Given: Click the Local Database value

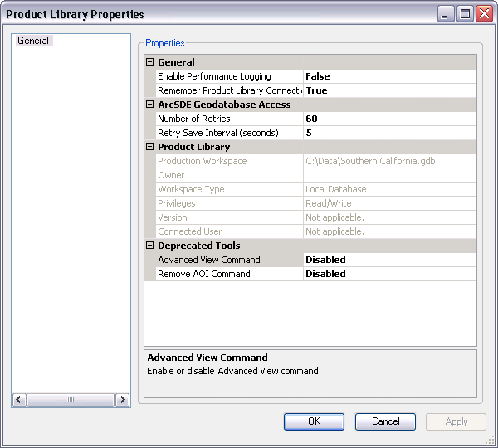Looking at the screenshot, I should pyautogui.click(x=336, y=189).
